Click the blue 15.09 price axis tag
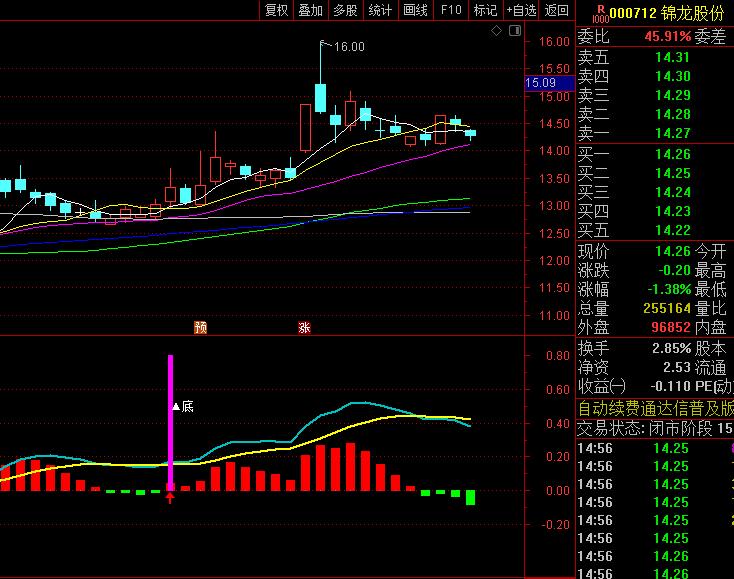The height and width of the screenshot is (579, 734). (541, 82)
